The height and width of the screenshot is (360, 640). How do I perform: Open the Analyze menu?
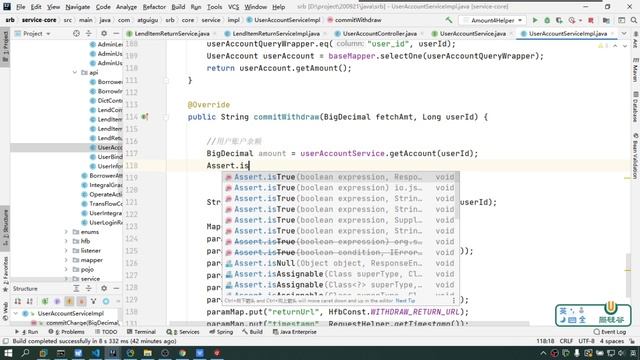point(126,7)
